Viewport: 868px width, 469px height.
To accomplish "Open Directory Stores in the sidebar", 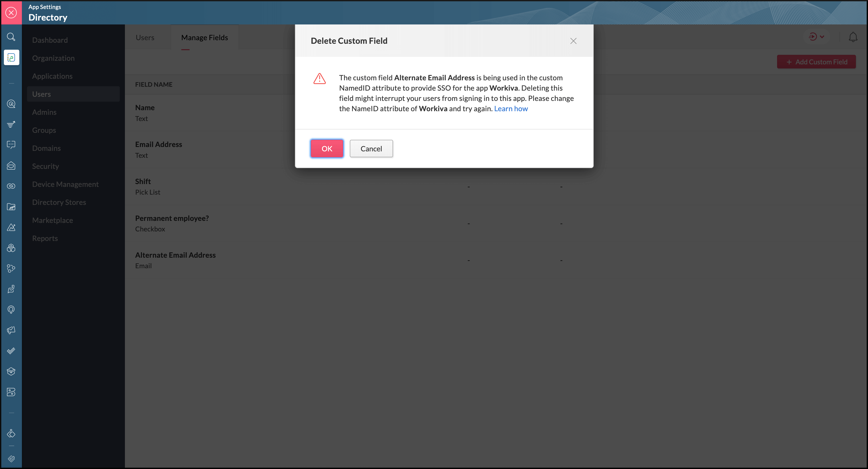I will pos(59,202).
